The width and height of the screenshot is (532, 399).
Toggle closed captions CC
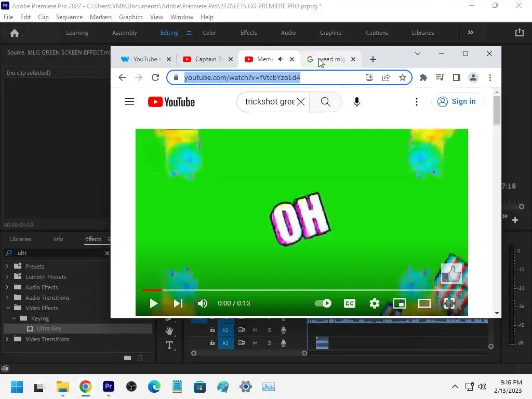(350, 303)
